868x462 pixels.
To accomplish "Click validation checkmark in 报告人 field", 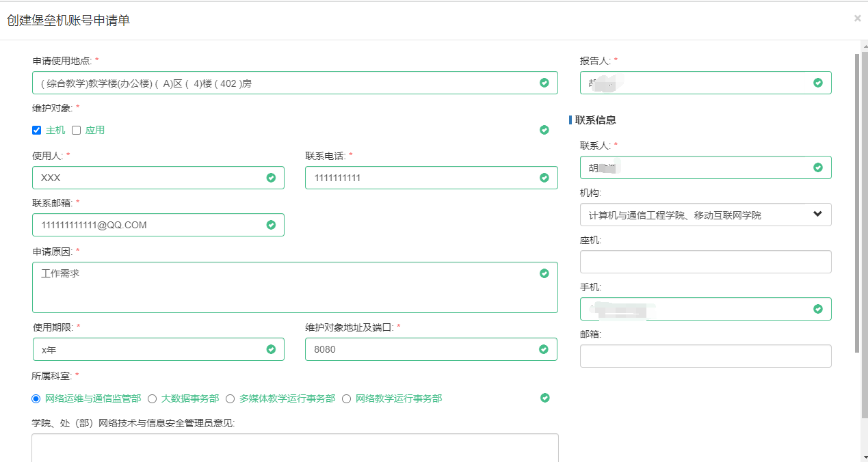I will [817, 83].
